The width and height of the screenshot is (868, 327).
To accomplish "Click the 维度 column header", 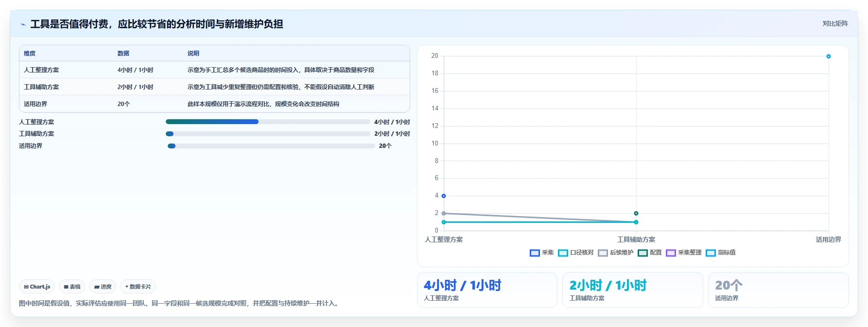I will [30, 54].
